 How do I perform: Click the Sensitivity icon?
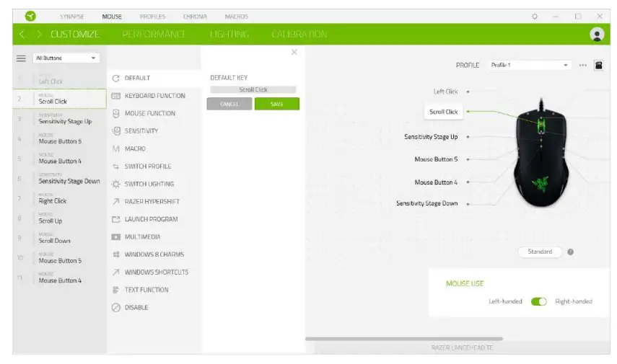115,131
